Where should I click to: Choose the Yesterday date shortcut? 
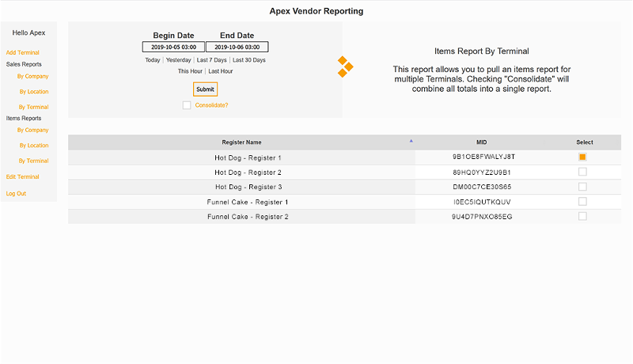(179, 60)
